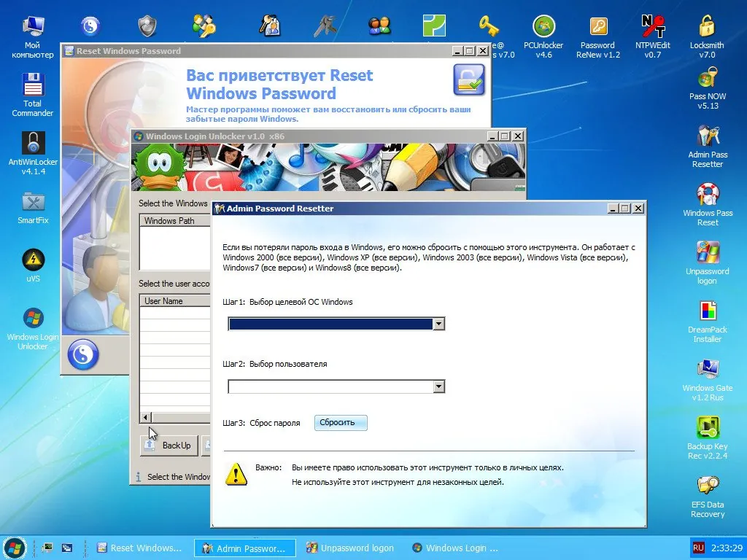
Task: Switch to Admin Passwor... taskbar button
Action: 245,548
